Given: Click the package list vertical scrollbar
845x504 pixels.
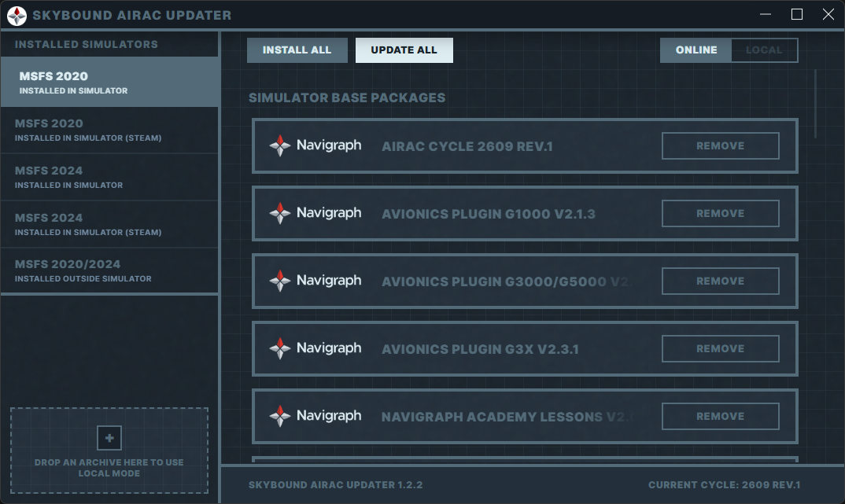Looking at the screenshot, I should [x=815, y=103].
